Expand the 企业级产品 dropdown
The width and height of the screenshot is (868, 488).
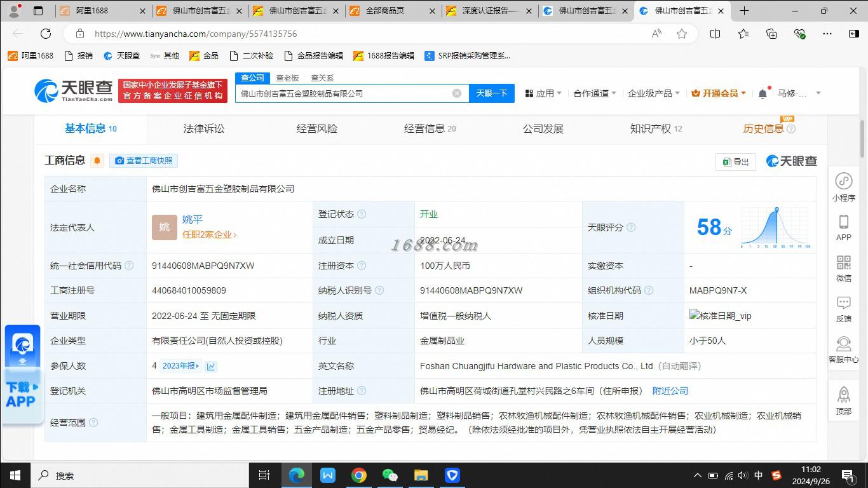654,93
